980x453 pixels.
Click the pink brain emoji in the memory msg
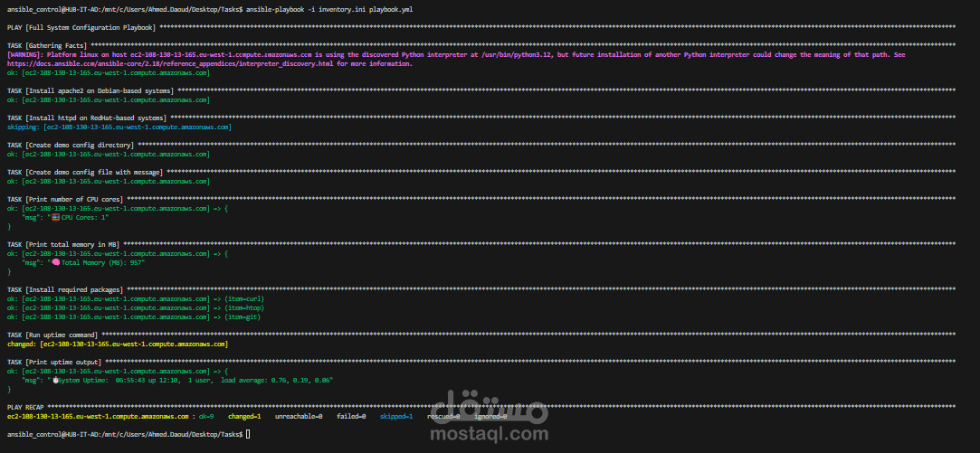pyautogui.click(x=55, y=262)
